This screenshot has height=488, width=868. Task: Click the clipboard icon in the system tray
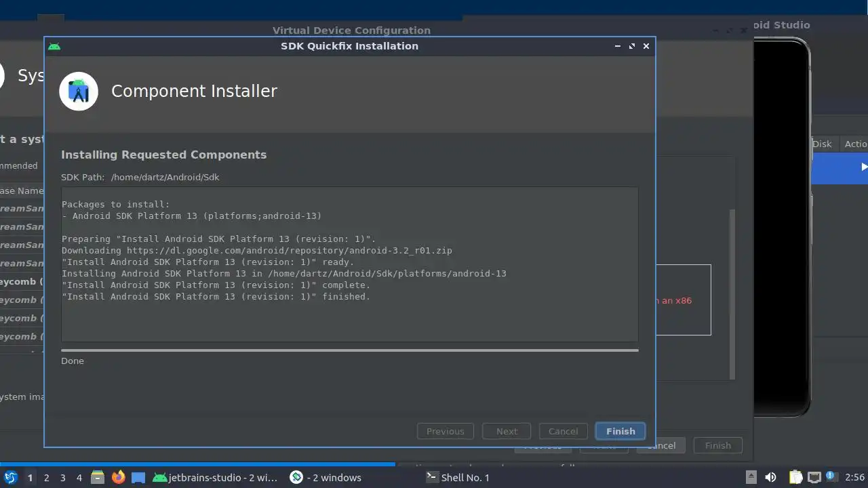click(795, 477)
